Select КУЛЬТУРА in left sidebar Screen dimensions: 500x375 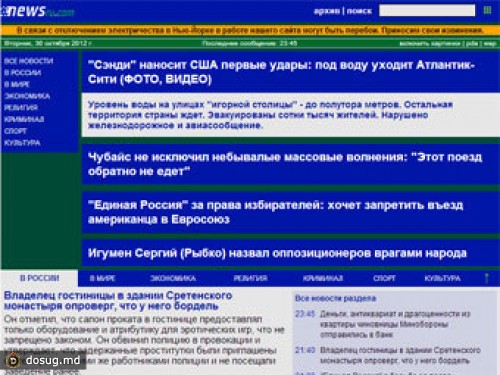(x=22, y=143)
